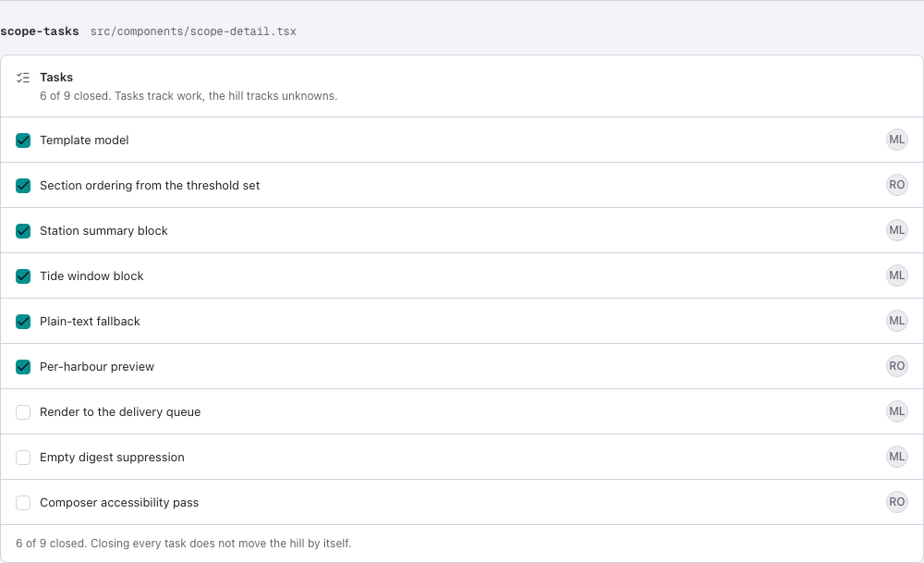
Task: View ML assignee on Empty digest suppression
Action: [x=897, y=457]
